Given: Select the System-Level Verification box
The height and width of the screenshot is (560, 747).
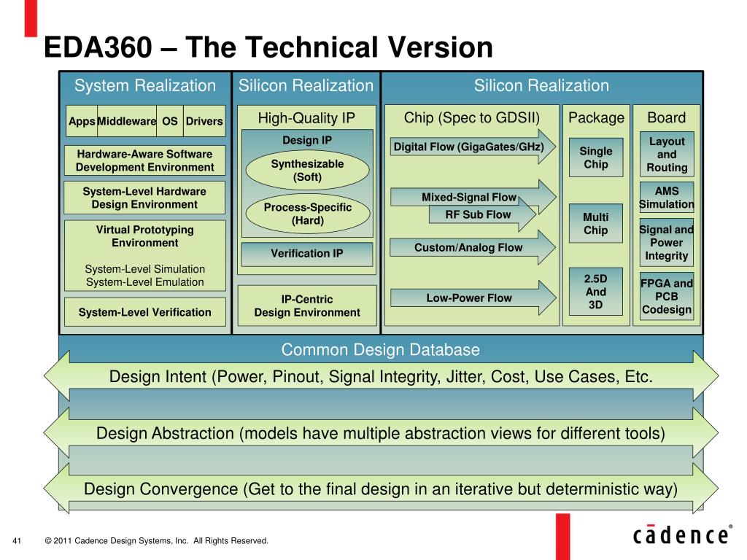Looking at the screenshot, I should [145, 312].
